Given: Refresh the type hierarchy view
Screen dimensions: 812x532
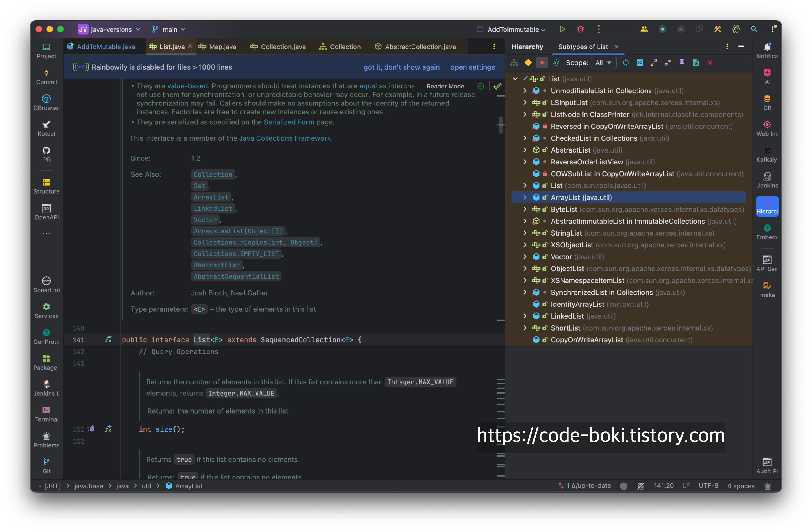Looking at the screenshot, I should (626, 63).
